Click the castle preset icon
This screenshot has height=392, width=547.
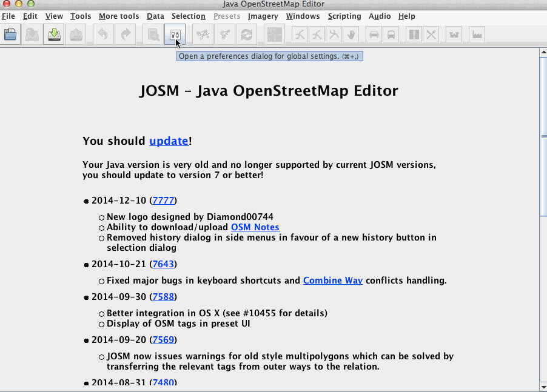click(x=454, y=35)
